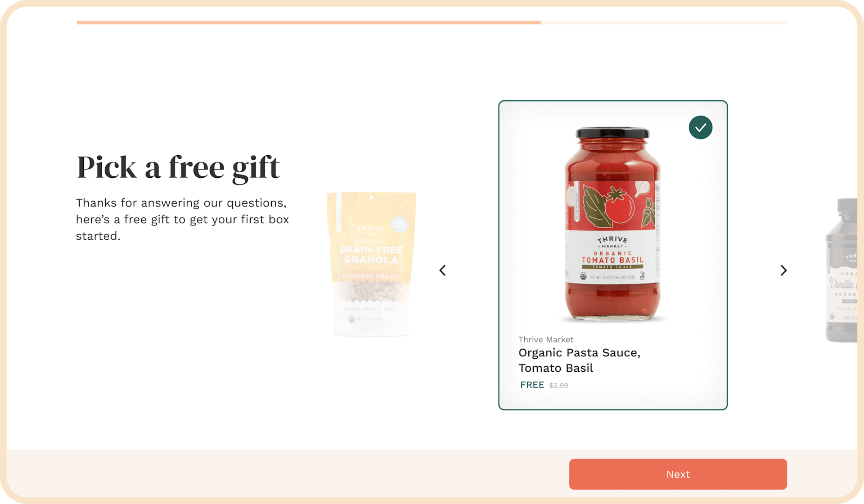The height and width of the screenshot is (504, 864).
Task: Select the Vanilla extract bottle
Action: point(841,270)
